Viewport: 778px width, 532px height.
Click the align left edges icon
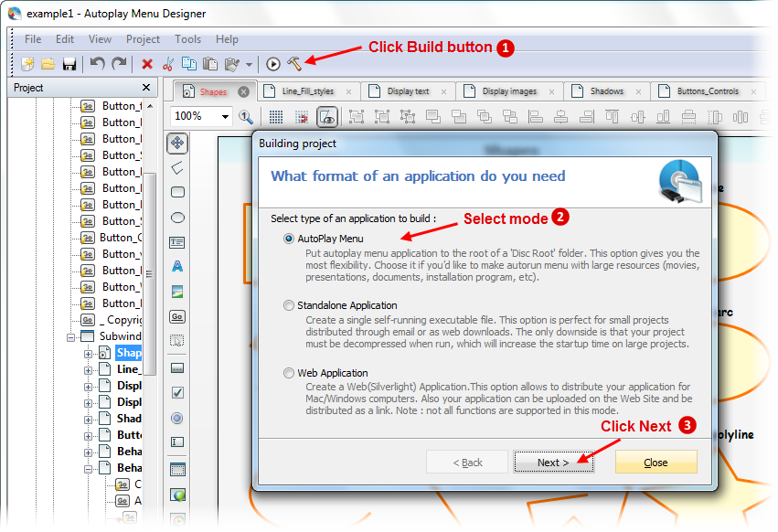pos(536,117)
